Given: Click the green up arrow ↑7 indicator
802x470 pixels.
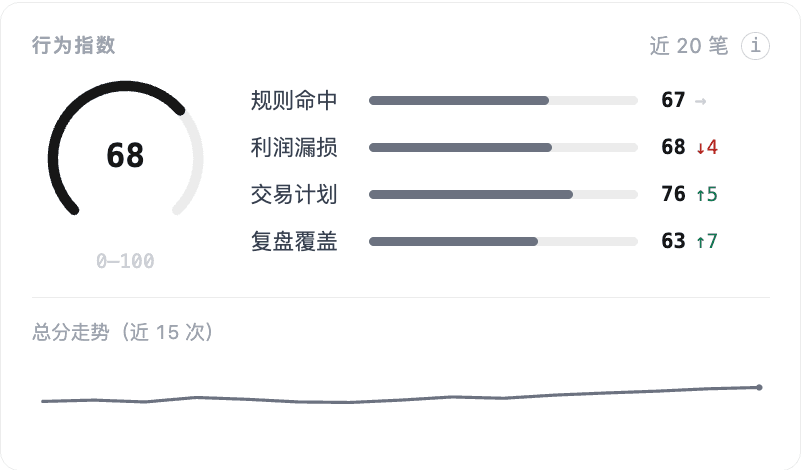Looking at the screenshot, I should (x=707, y=241).
